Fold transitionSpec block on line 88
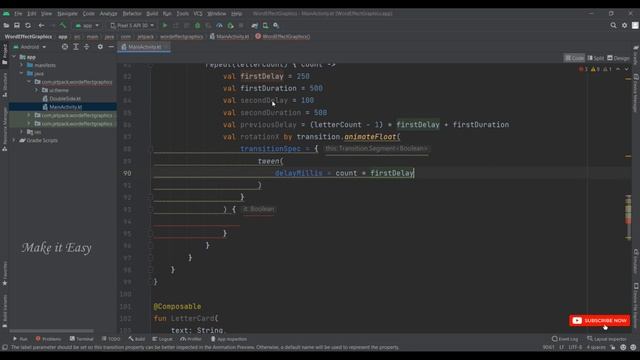640x360 pixels. (150, 149)
